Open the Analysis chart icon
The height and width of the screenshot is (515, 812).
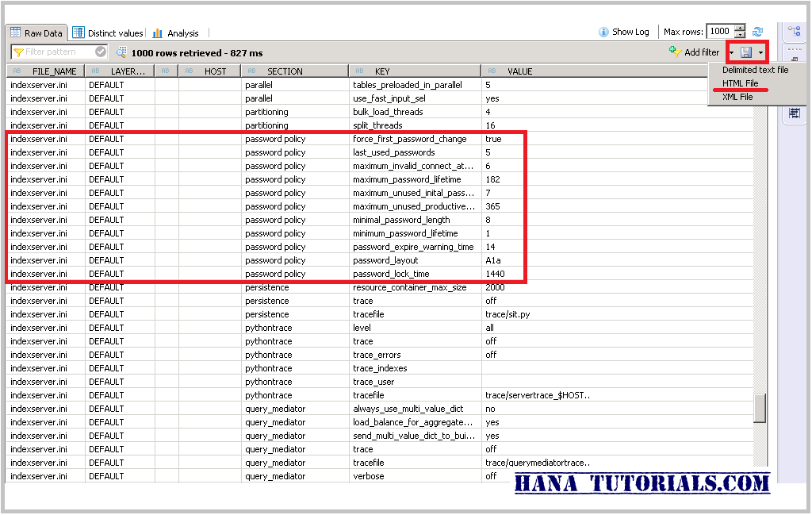(x=158, y=33)
